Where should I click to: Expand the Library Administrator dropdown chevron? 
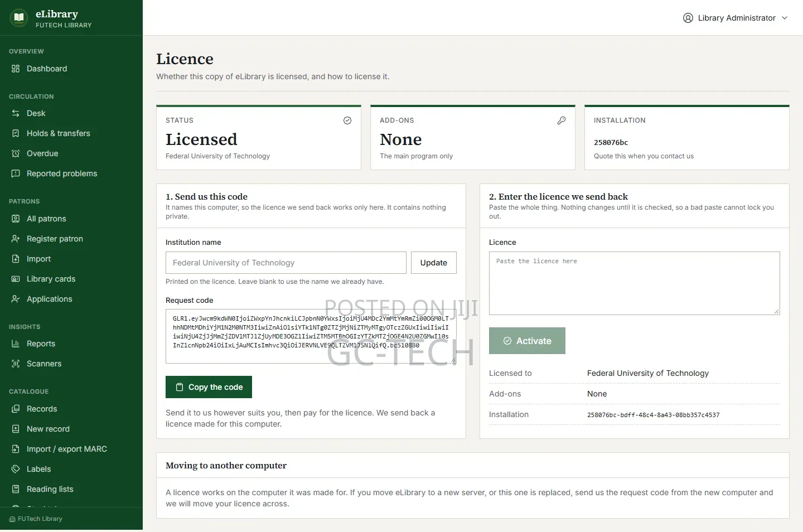785,18
